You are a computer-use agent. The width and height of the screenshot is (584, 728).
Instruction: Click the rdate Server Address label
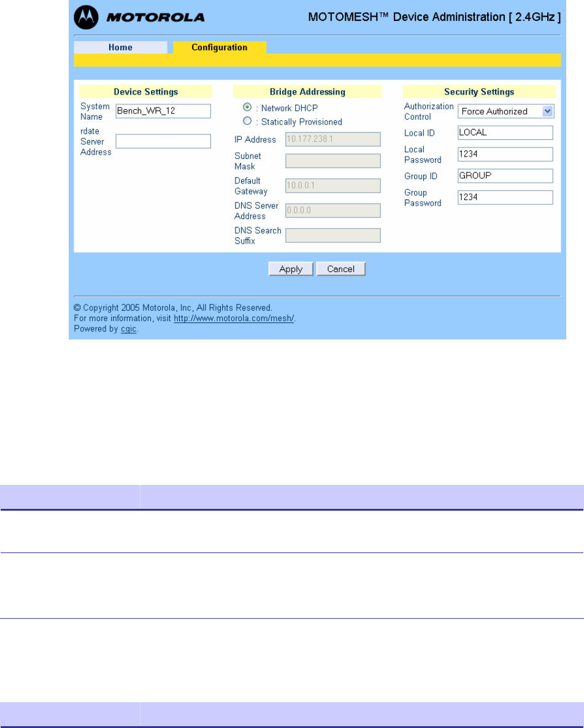pyautogui.click(x=96, y=142)
